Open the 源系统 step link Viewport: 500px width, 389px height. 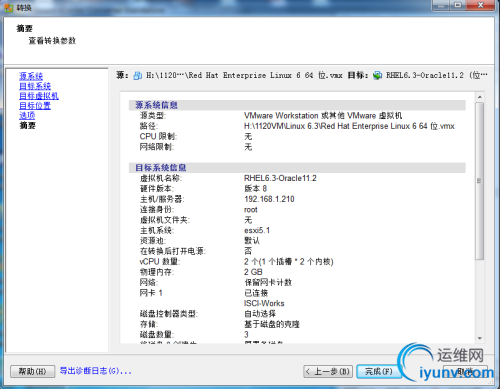pyautogui.click(x=31, y=76)
